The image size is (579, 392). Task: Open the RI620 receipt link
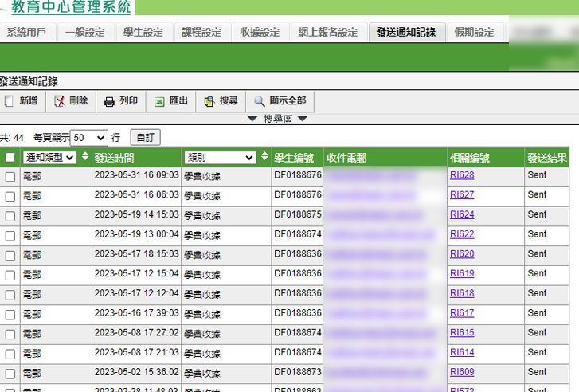[x=462, y=254]
